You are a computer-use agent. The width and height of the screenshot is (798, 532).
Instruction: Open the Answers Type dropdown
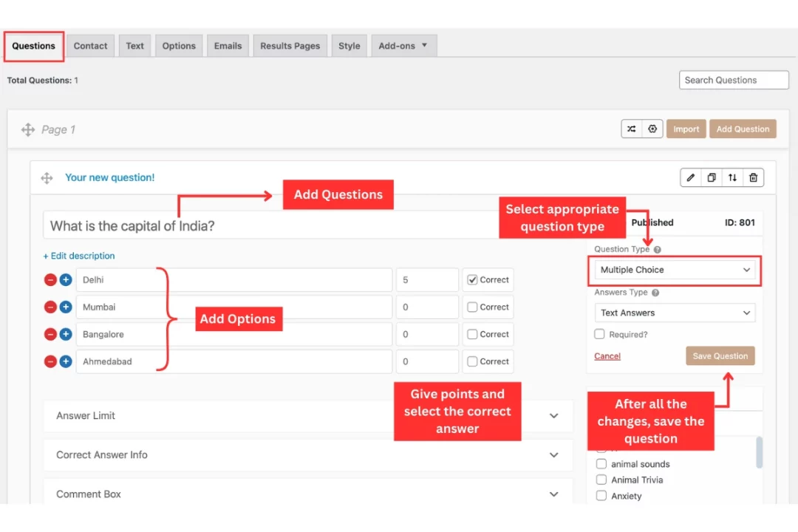[675, 313]
